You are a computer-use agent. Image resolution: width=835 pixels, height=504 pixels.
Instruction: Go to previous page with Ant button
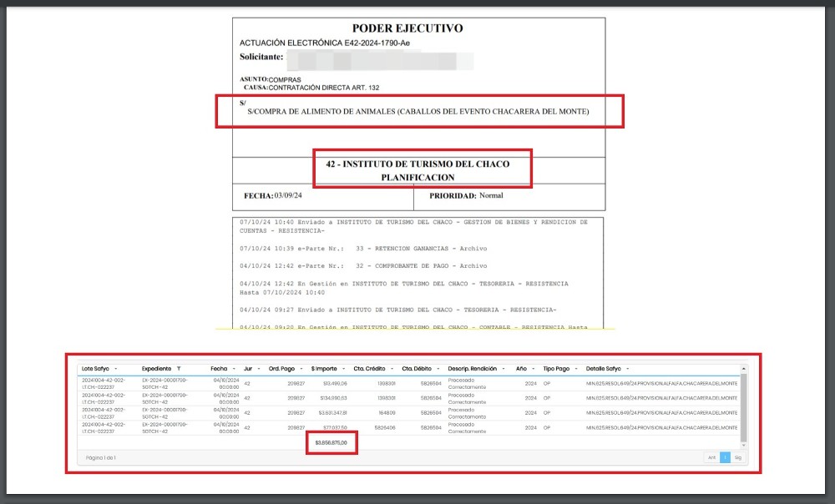(x=711, y=458)
